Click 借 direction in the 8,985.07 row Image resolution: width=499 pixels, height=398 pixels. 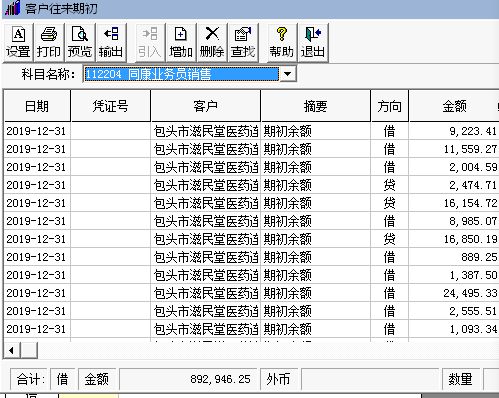coord(389,221)
